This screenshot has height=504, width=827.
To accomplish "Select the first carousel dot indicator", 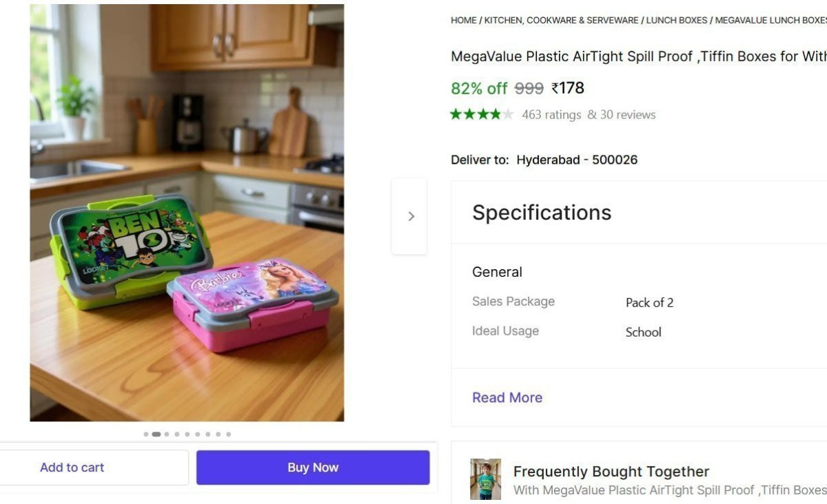I will click(x=146, y=434).
